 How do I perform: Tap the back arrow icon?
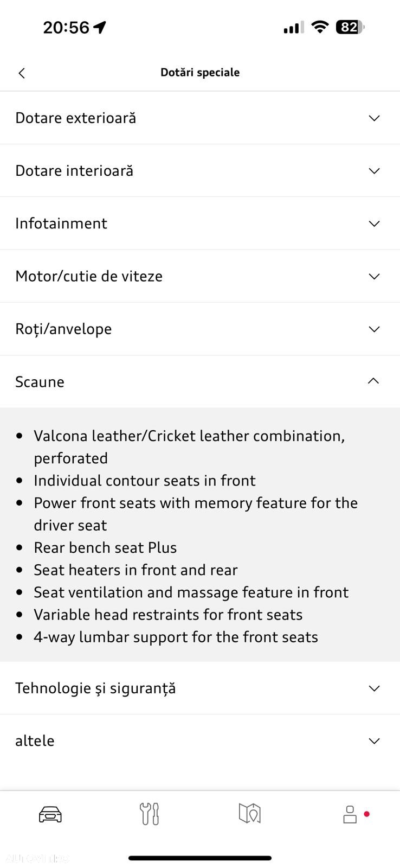tap(22, 73)
